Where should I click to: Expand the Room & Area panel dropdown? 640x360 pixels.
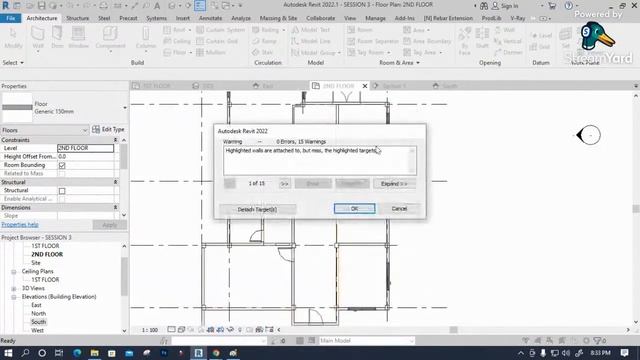pyautogui.click(x=399, y=62)
